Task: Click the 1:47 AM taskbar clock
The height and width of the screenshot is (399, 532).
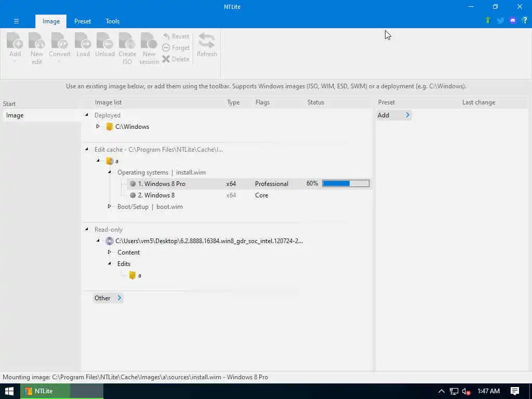Action: click(x=488, y=391)
